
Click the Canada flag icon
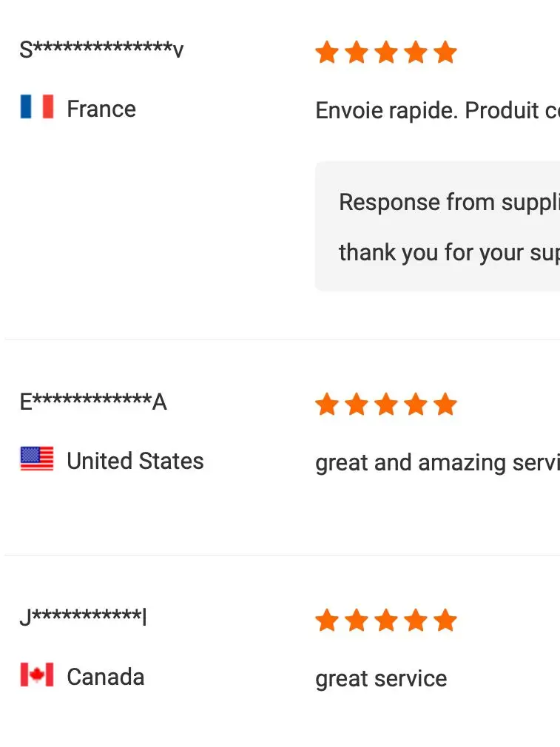tap(37, 675)
